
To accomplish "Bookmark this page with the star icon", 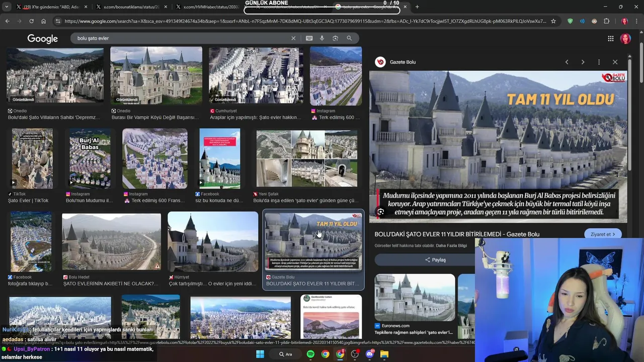I will click(x=553, y=21).
